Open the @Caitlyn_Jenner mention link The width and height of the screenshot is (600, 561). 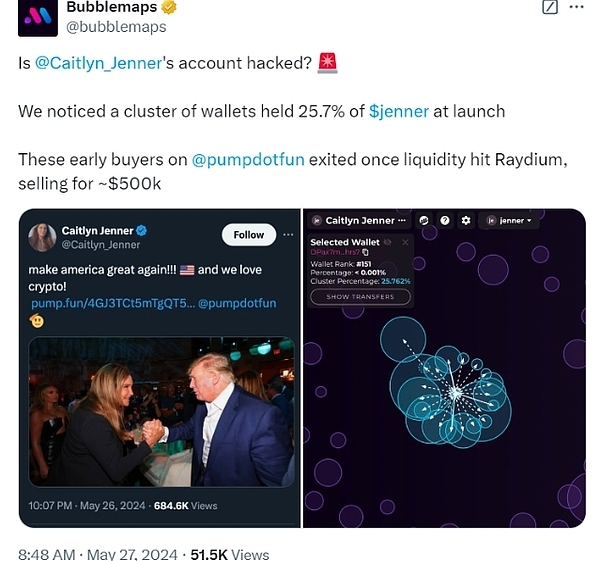tap(98, 63)
